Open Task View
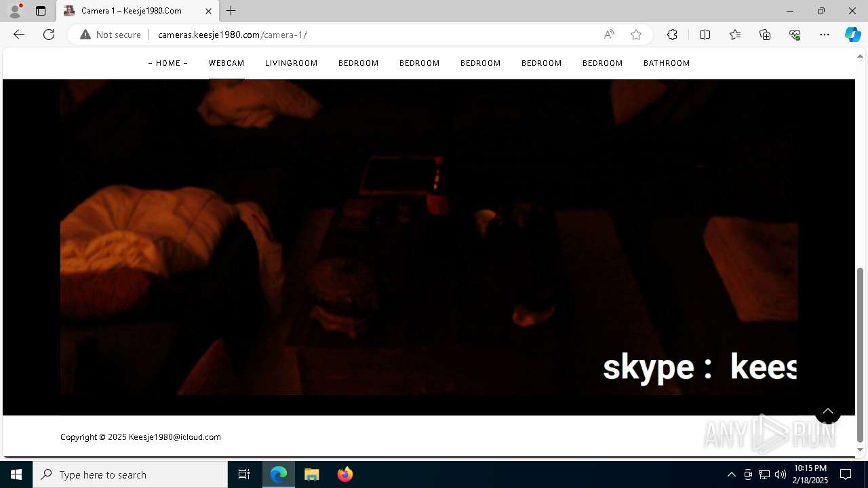The height and width of the screenshot is (488, 868). 244,474
